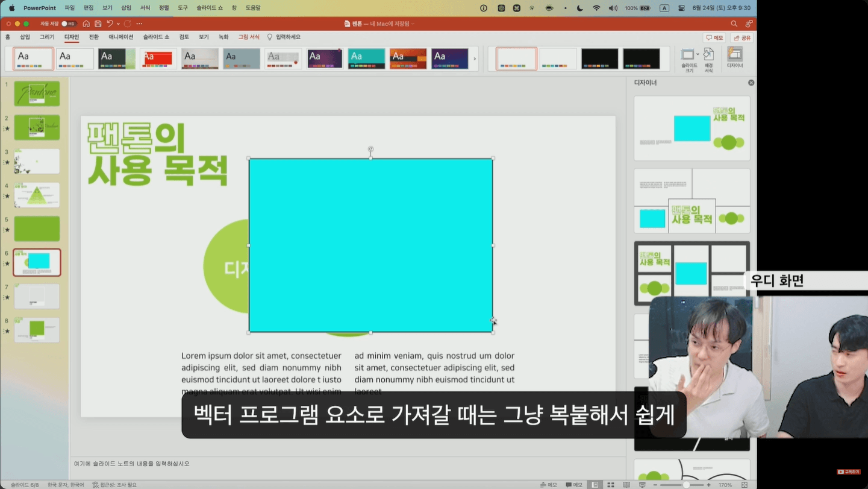
Task: Switch to Slide Sorter grid view icon
Action: [611, 485]
